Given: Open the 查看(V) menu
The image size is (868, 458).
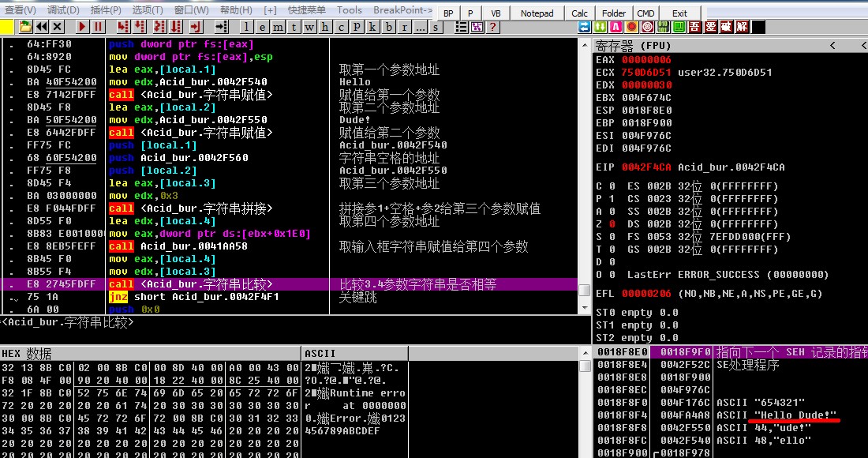Looking at the screenshot, I should point(20,10).
